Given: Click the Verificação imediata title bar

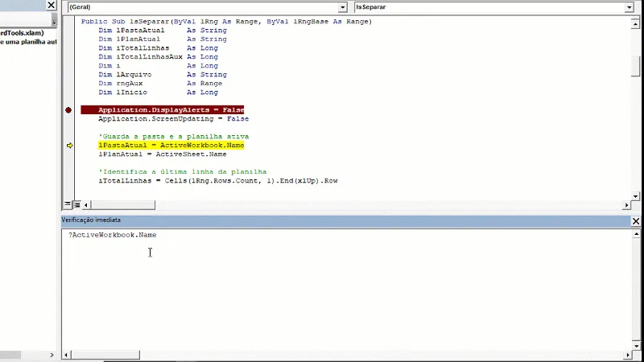Looking at the screenshot, I should click(x=345, y=220).
